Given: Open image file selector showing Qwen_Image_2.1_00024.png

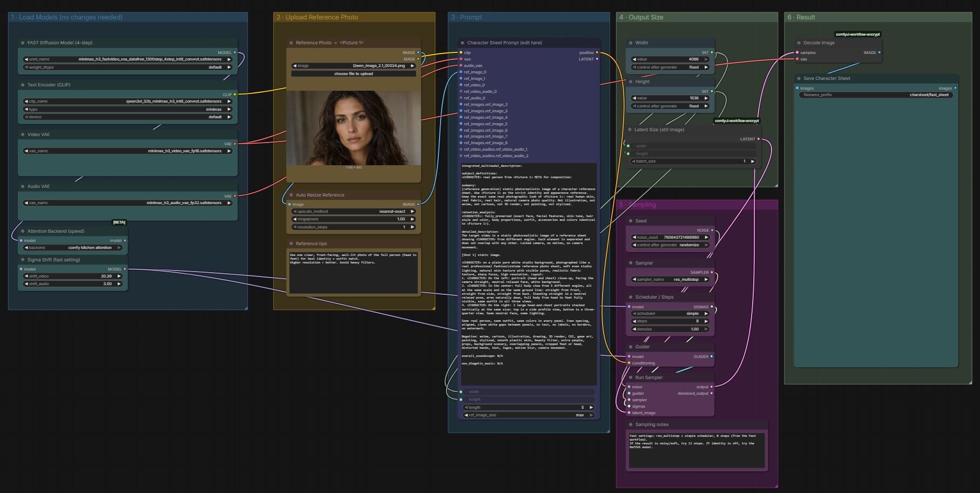Looking at the screenshot, I should [x=354, y=66].
